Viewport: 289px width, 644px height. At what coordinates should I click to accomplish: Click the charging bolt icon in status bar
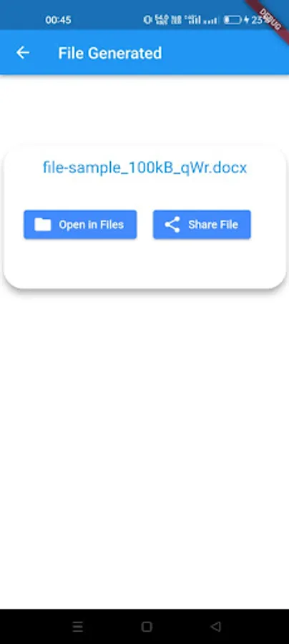pos(246,20)
